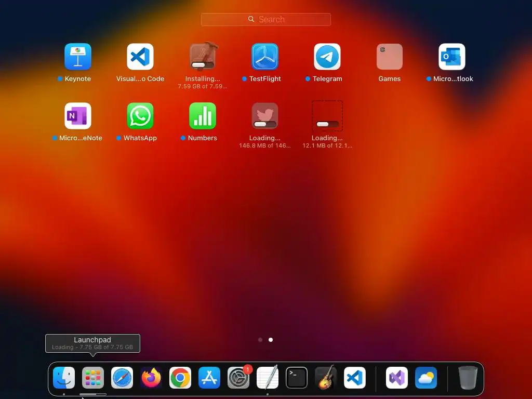
Task: Click the empty loading app placeholder 12.1 MB
Action: (327, 116)
